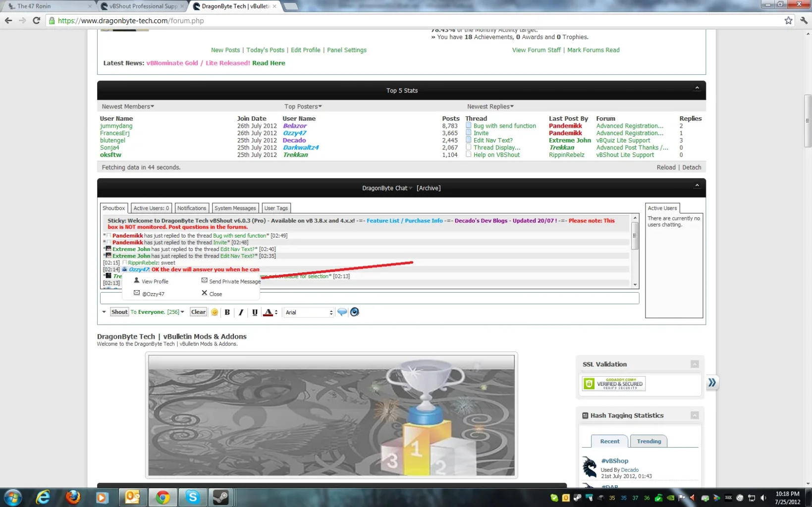Open the Top Posters dropdown
The image size is (812, 507).
point(303,106)
